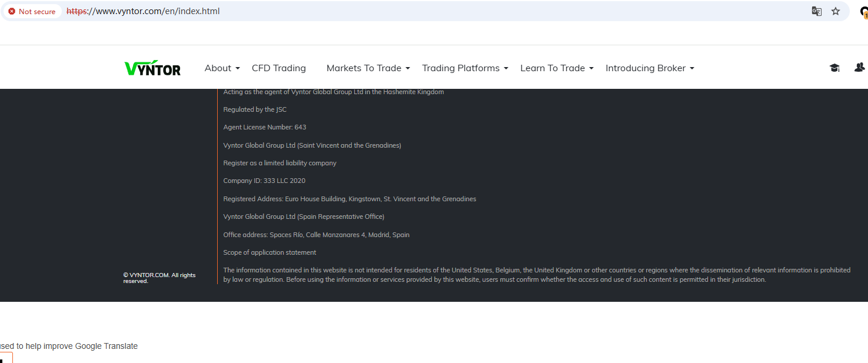Expand the Introducing Broker dropdown caret
This screenshot has height=363, width=868.
click(x=692, y=69)
